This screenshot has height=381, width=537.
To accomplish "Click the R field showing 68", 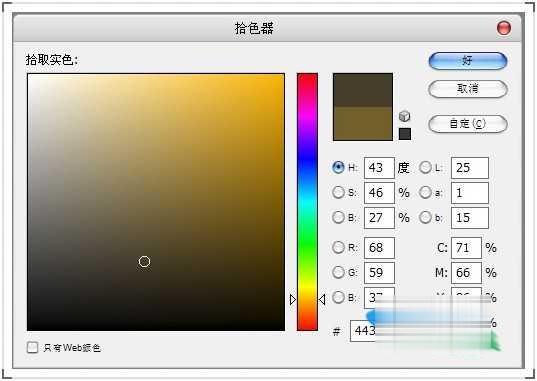I will coord(379,248).
